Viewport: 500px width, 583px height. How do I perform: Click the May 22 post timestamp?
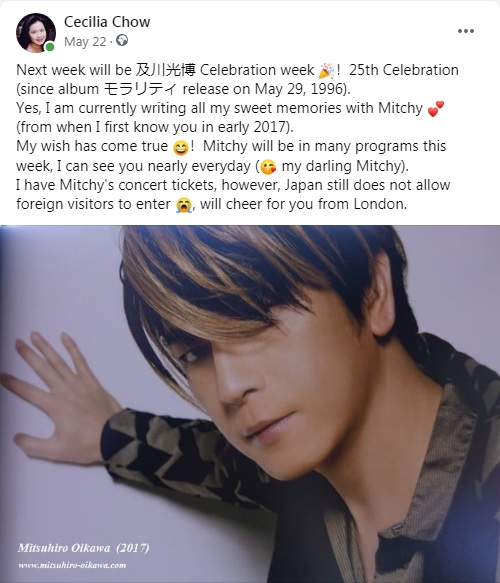(x=85, y=42)
